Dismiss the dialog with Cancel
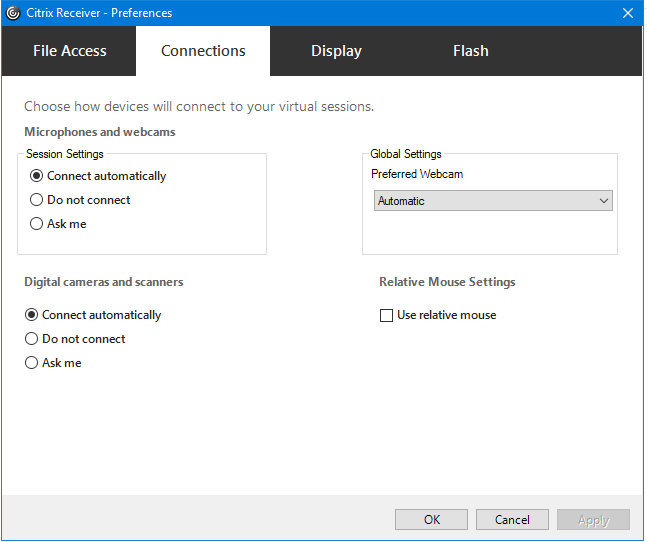The height and width of the screenshot is (542, 647). (x=512, y=519)
